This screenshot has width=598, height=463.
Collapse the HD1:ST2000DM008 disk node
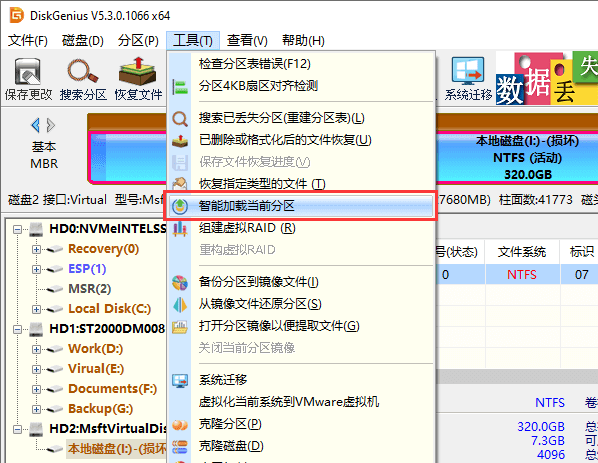[17, 329]
